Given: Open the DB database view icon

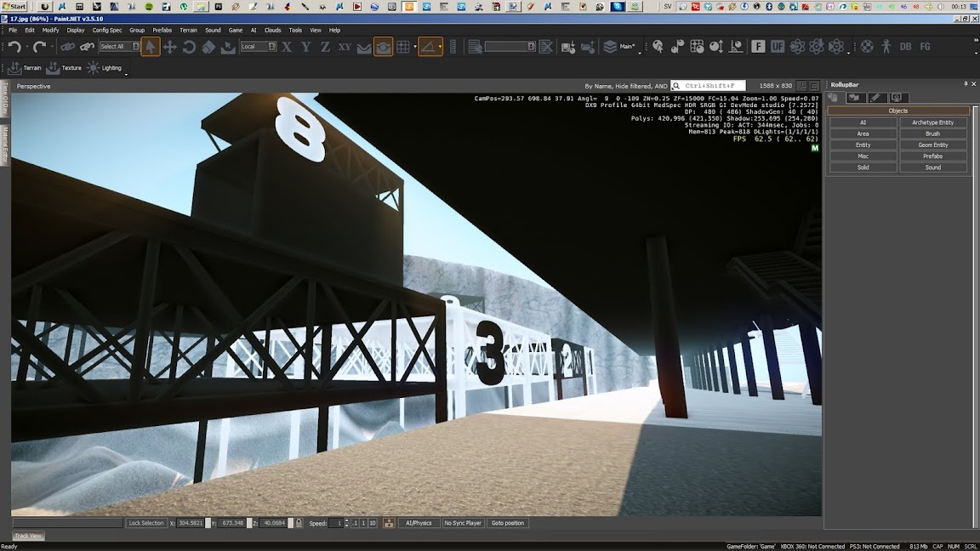Looking at the screenshot, I should (x=905, y=47).
